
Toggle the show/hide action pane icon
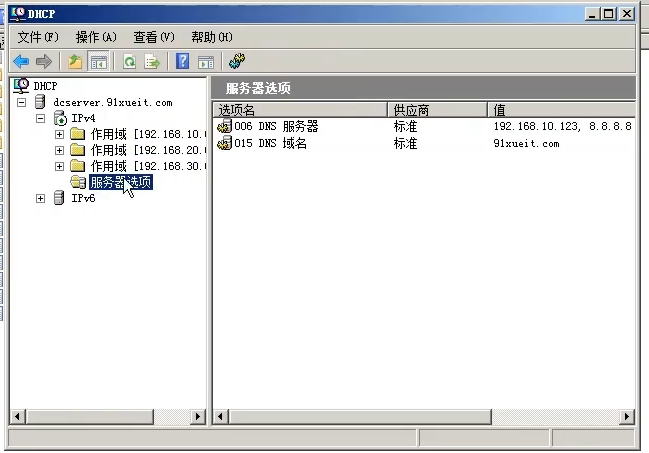click(206, 62)
